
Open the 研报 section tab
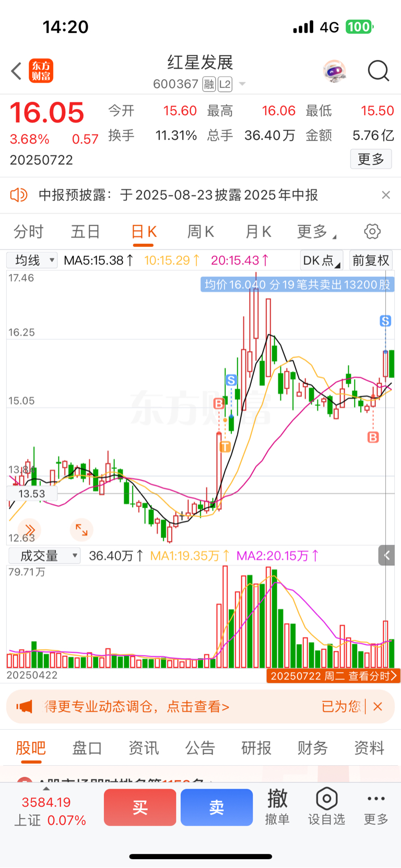[x=256, y=748]
